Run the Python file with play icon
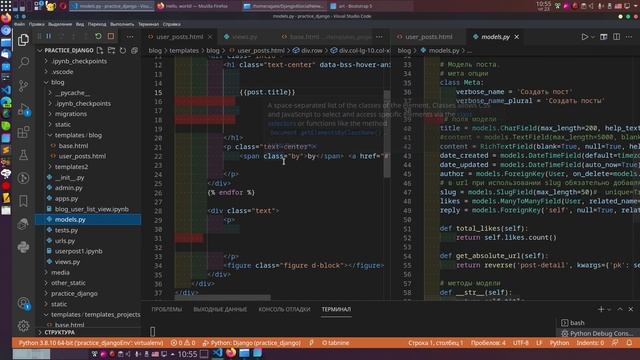Image resolution: width=640 pixels, height=360 pixels. [x=584, y=37]
